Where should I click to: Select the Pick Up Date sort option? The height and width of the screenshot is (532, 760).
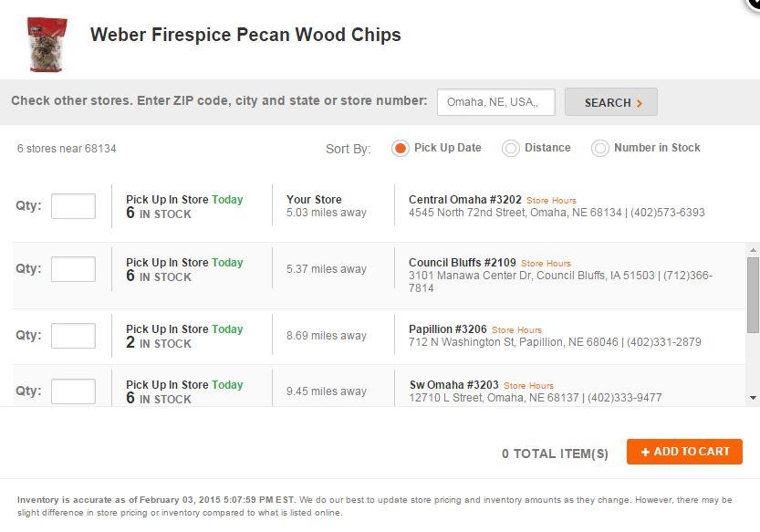coord(400,148)
